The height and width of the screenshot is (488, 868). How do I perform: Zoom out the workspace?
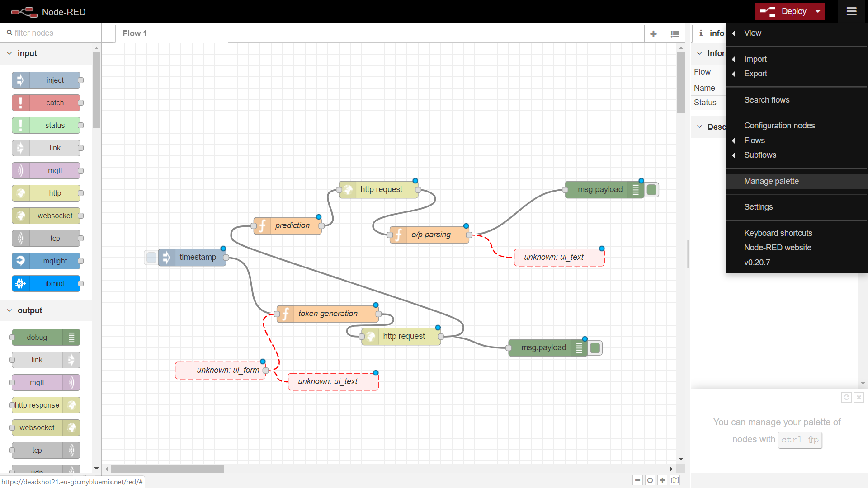(x=637, y=480)
